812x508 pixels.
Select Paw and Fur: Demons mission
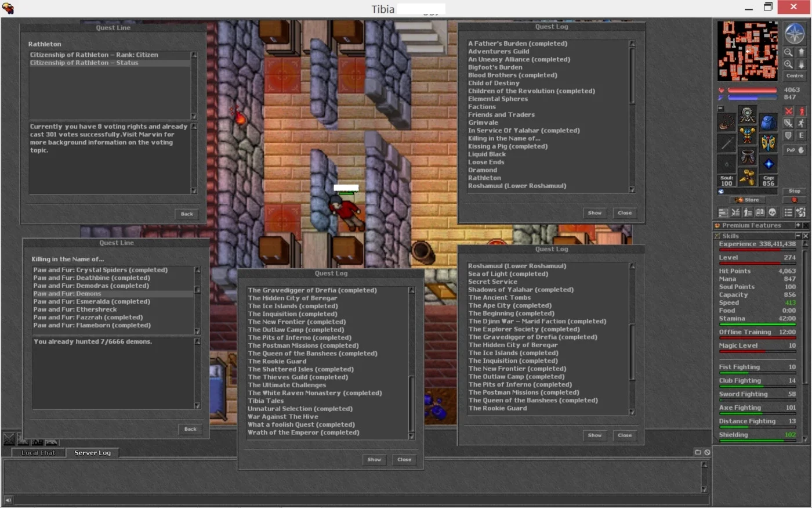pos(113,294)
